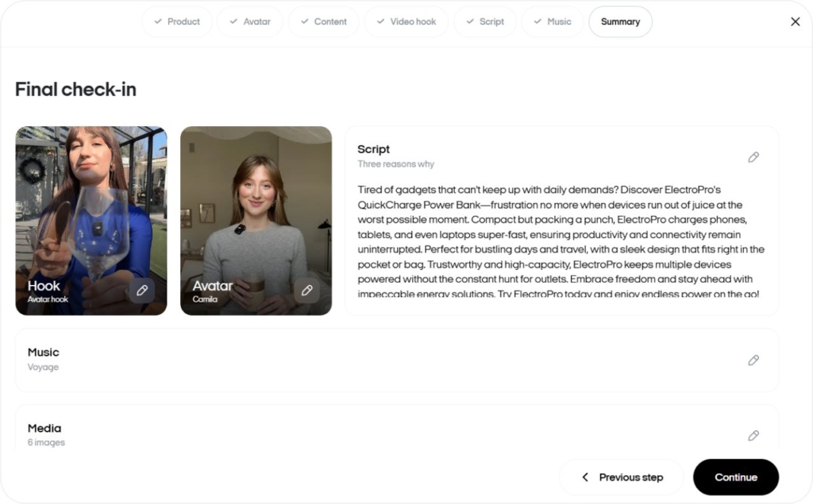Open the Avatar step
This screenshot has width=813, height=504.
(x=250, y=21)
